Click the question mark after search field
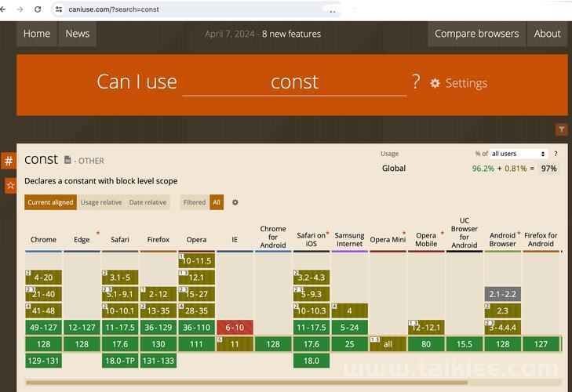The height and width of the screenshot is (392, 572). [416, 82]
